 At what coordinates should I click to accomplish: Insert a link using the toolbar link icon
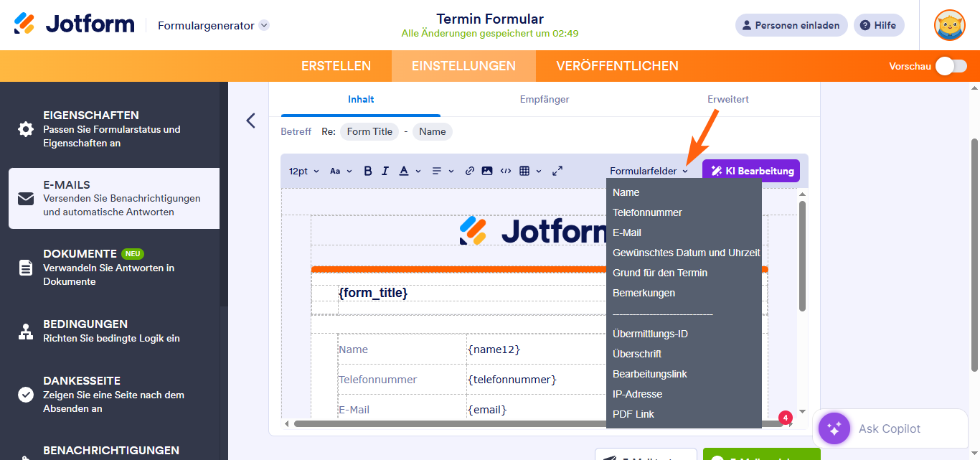click(470, 171)
